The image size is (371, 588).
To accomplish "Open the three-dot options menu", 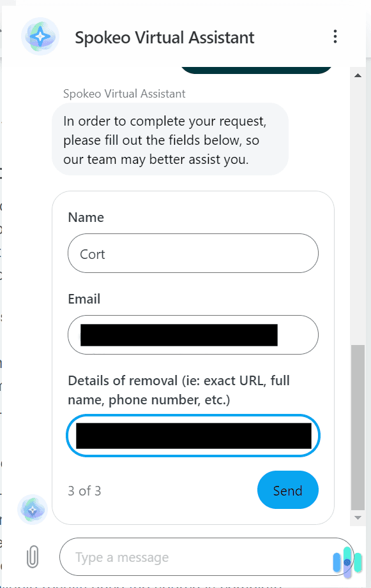I will [335, 36].
